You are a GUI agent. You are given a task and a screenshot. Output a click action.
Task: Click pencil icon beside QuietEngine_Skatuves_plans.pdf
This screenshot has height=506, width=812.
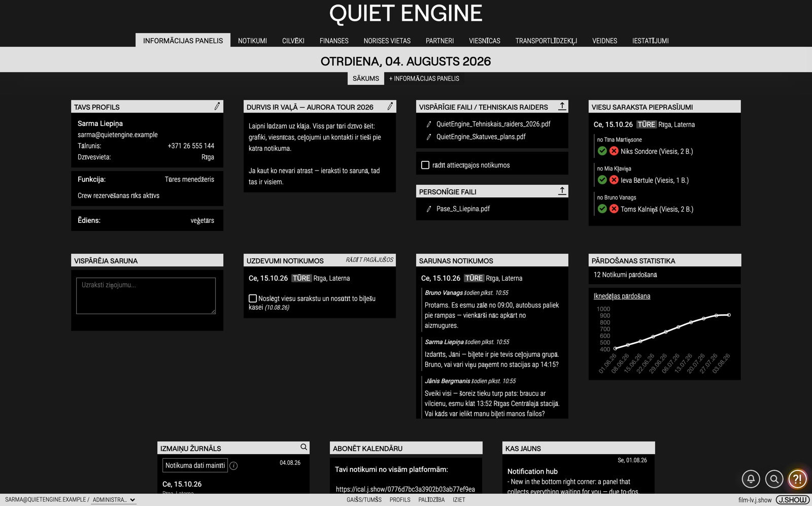coord(429,137)
